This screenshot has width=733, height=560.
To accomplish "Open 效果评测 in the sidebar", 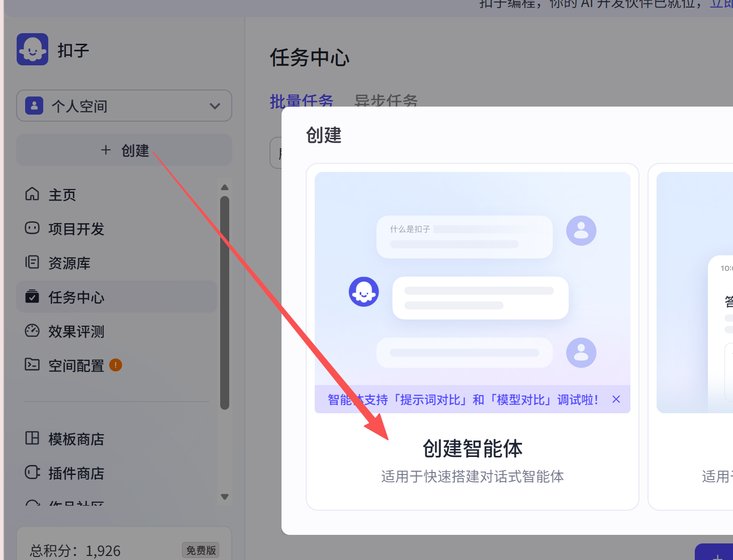I will pyautogui.click(x=117, y=331).
